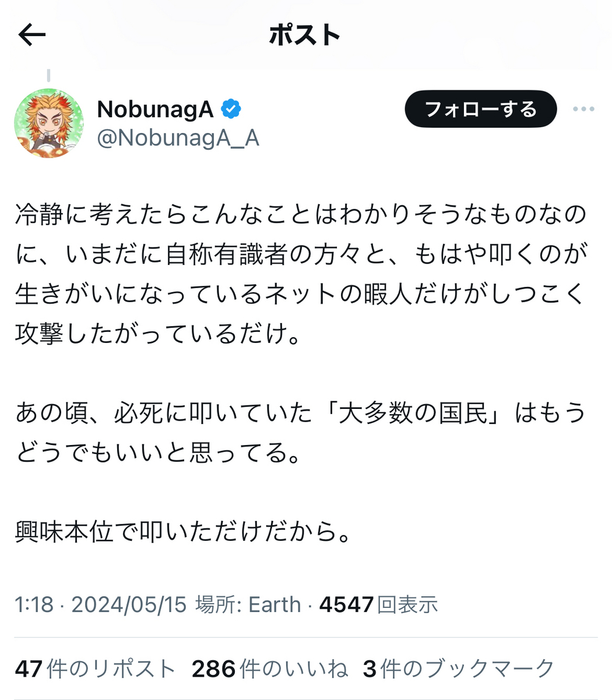Select the line 興味本位で叩いただけだから。
The image size is (612, 700).
184,531
